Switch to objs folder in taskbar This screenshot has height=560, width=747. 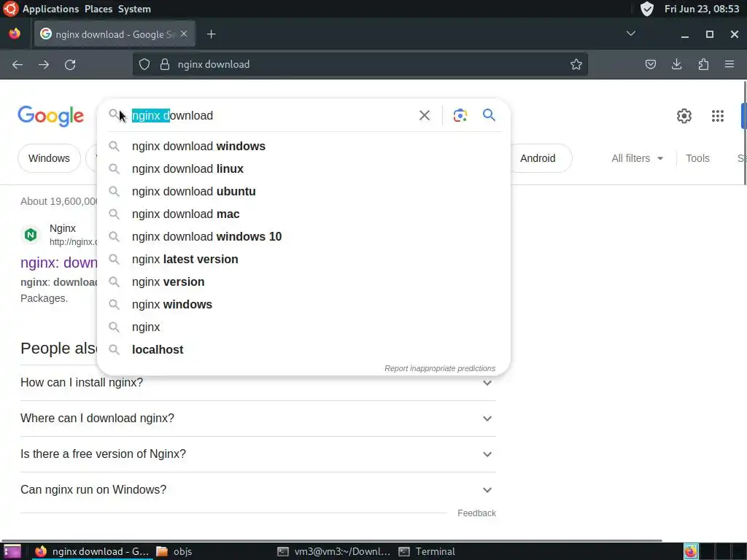[174, 551]
